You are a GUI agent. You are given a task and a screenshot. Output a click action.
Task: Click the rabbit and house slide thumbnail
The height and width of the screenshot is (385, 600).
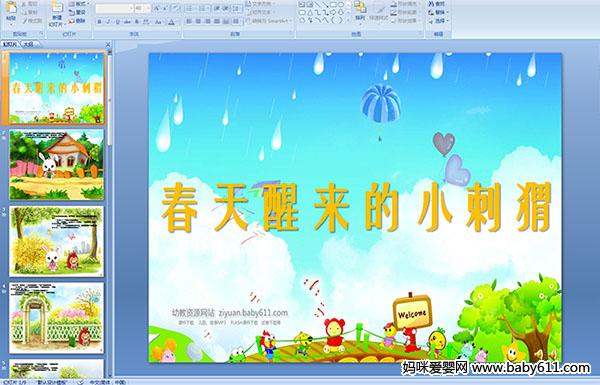tap(57, 165)
